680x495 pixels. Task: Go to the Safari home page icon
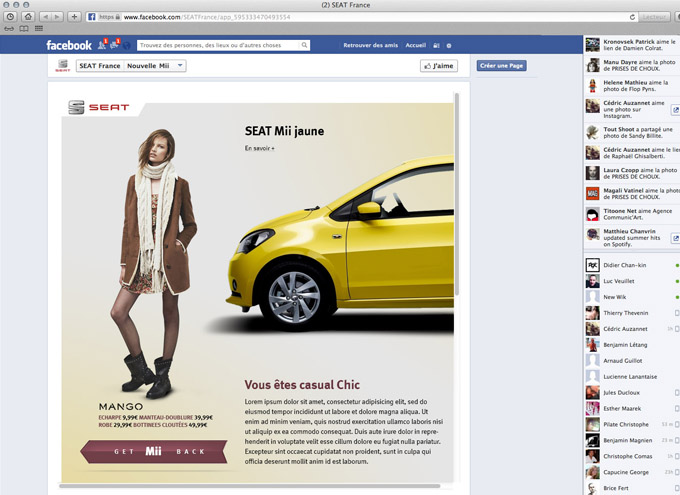point(28,17)
